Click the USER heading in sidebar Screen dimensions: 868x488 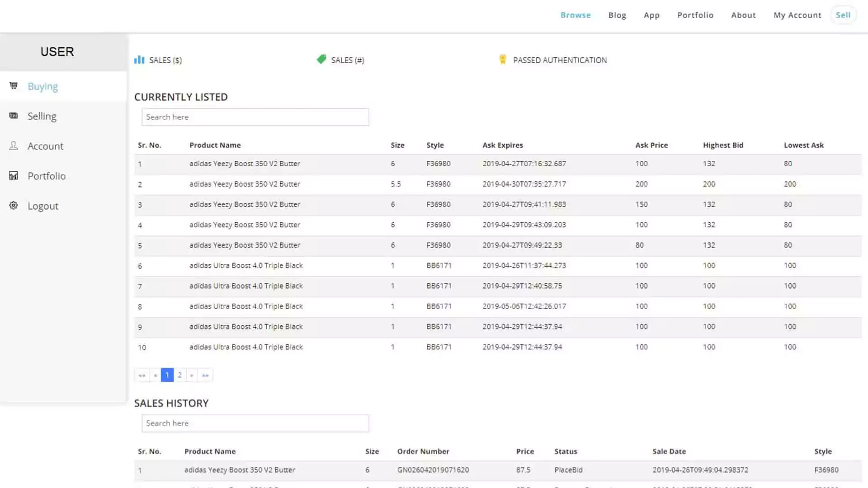[57, 52]
